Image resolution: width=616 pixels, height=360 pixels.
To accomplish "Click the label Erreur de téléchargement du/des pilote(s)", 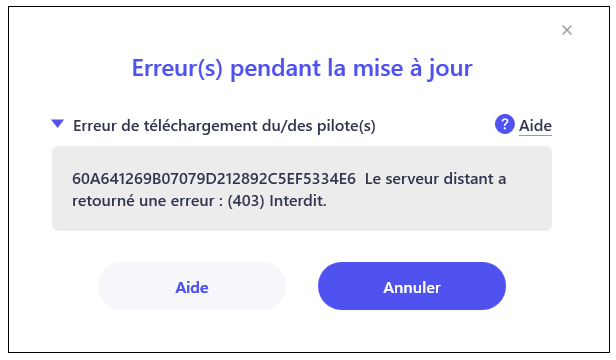I will pos(224,126).
